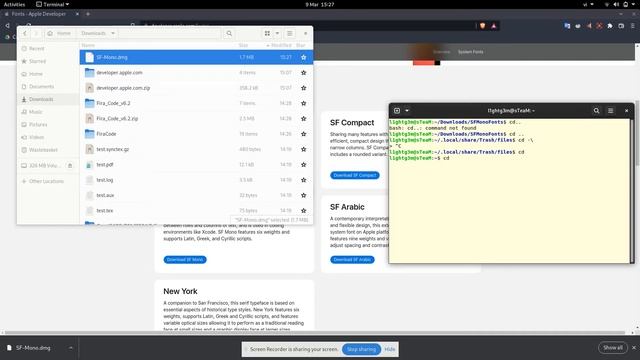
Task: Star test.synctex.gz file
Action: pos(303,149)
